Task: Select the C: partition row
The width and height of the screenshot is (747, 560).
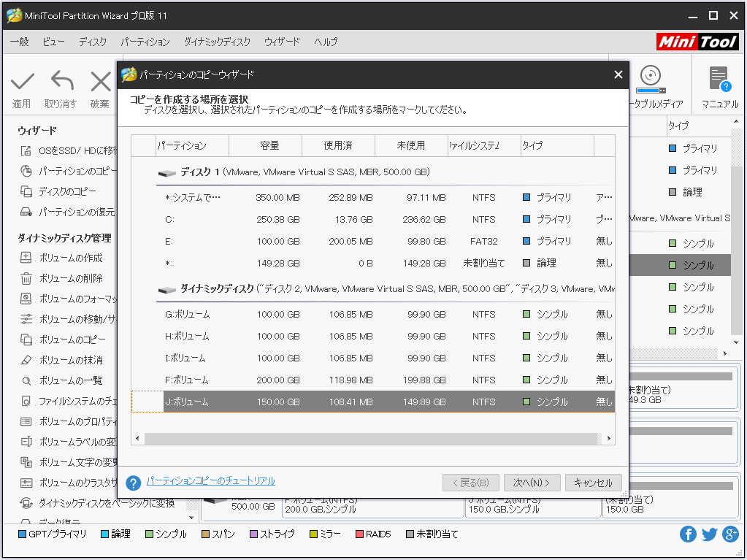Action: [373, 220]
